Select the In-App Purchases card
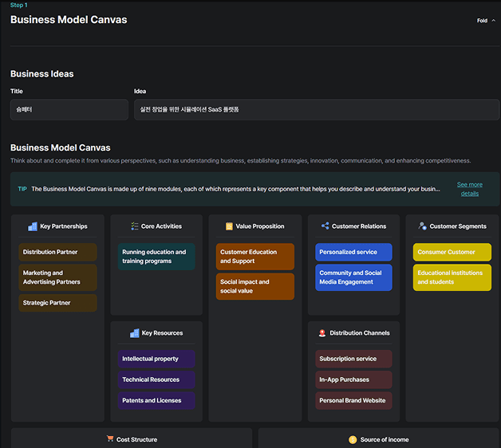The height and width of the screenshot is (448, 501). pyautogui.click(x=353, y=379)
